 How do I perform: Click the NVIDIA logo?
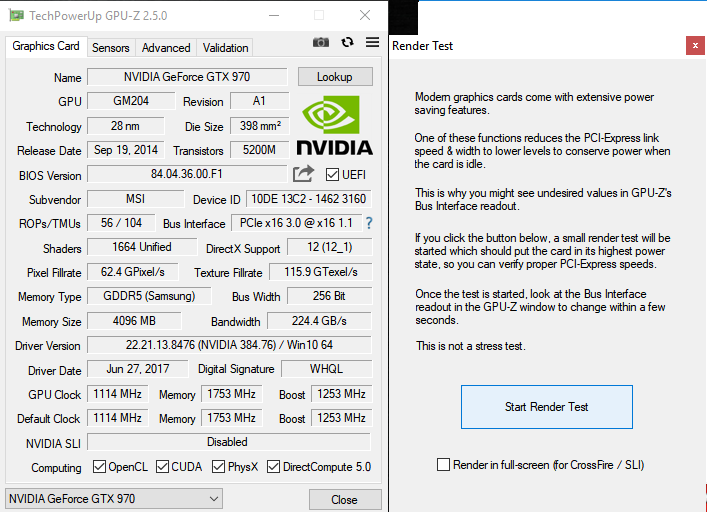tap(335, 125)
